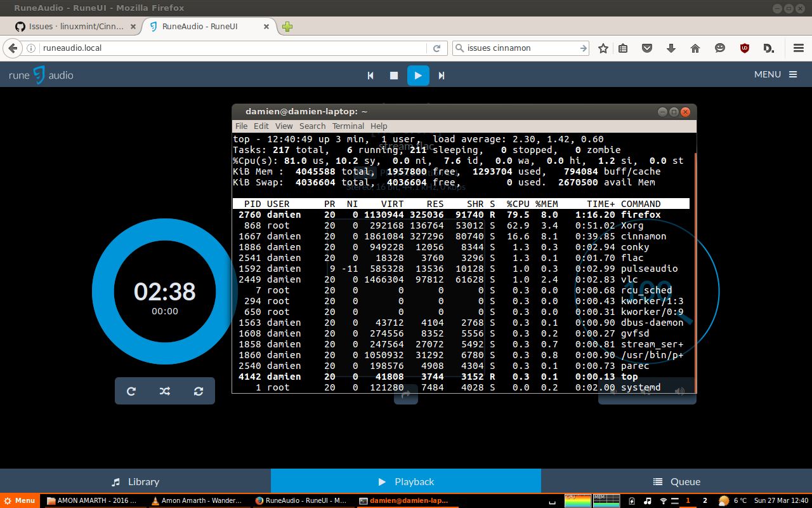Switch to workspace 2
The image size is (812, 508).
click(705, 501)
